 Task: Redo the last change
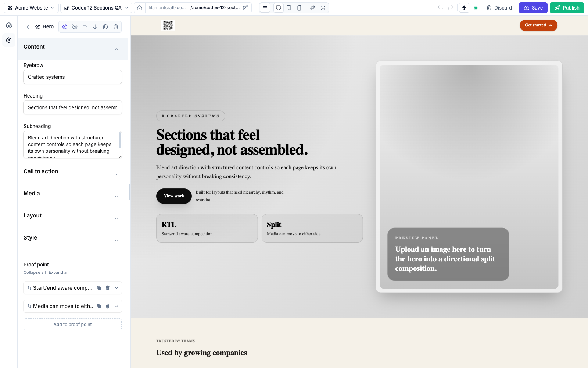click(x=451, y=8)
